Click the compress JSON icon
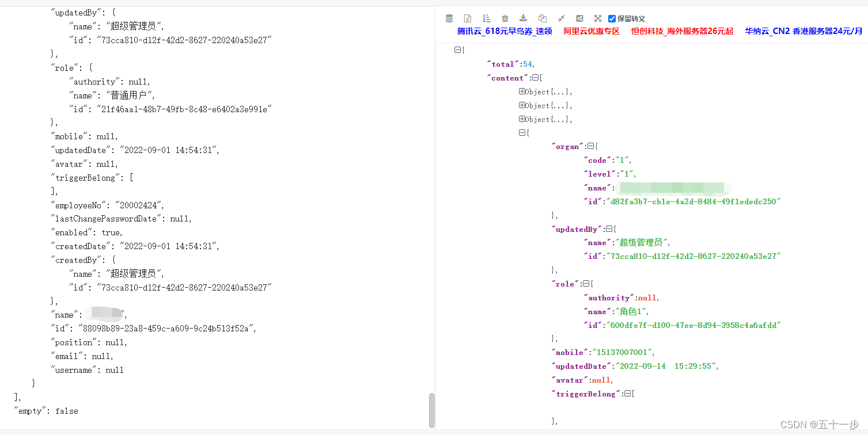This screenshot has height=435, width=868. [449, 18]
